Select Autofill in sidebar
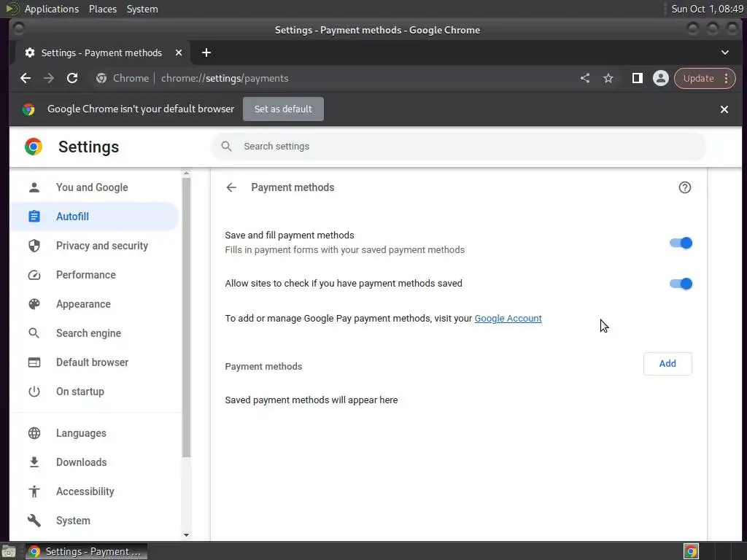 point(94,217)
